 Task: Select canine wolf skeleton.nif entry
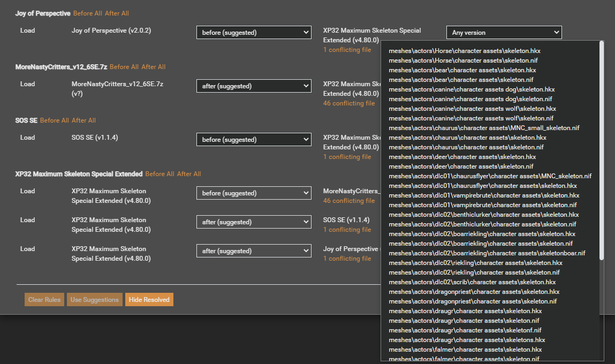pyautogui.click(x=471, y=118)
